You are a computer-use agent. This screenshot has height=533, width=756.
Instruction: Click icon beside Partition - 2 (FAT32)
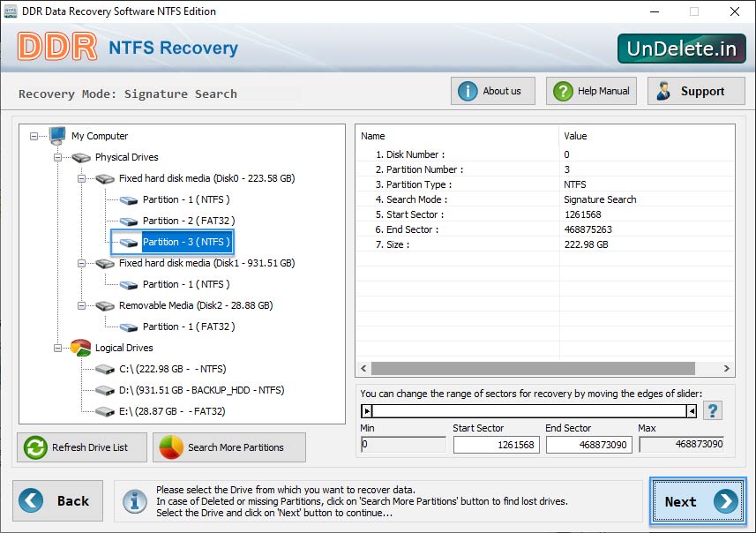(129, 221)
